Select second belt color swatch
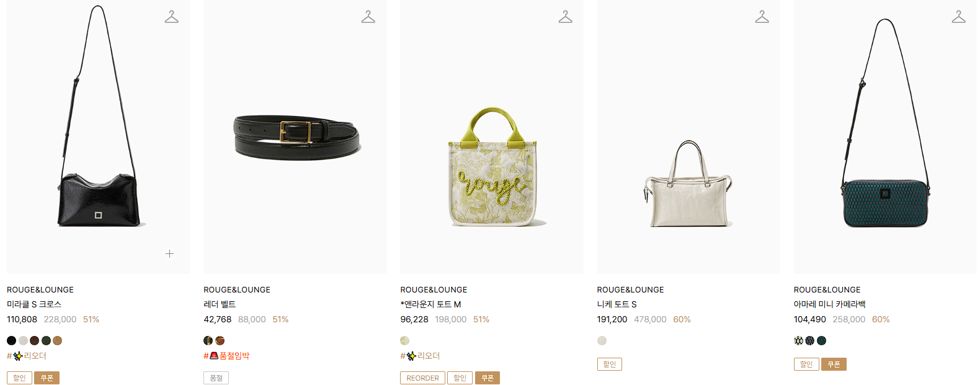This screenshot has height=385, width=980. 220,340
